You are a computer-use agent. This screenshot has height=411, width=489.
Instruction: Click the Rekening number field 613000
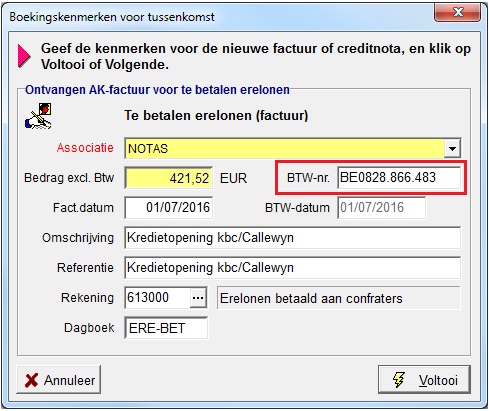pos(157,298)
